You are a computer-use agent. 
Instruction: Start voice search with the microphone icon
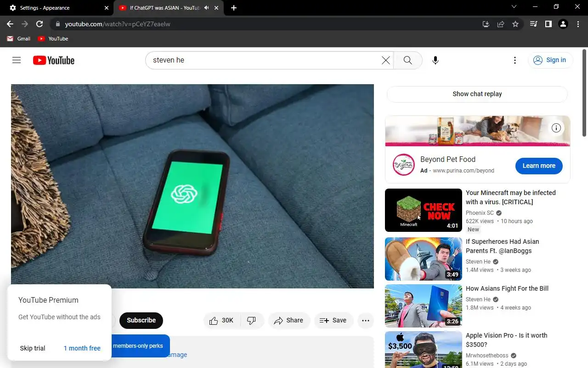[x=435, y=60]
